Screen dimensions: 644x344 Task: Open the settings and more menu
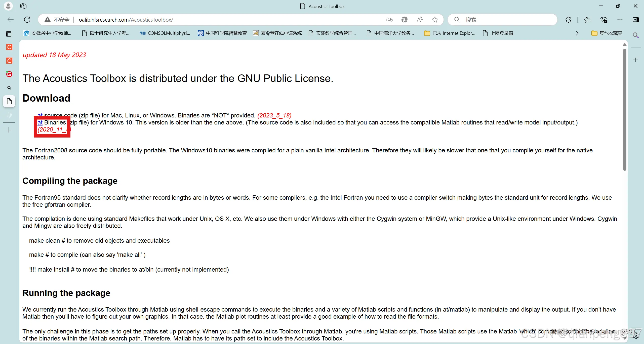620,20
